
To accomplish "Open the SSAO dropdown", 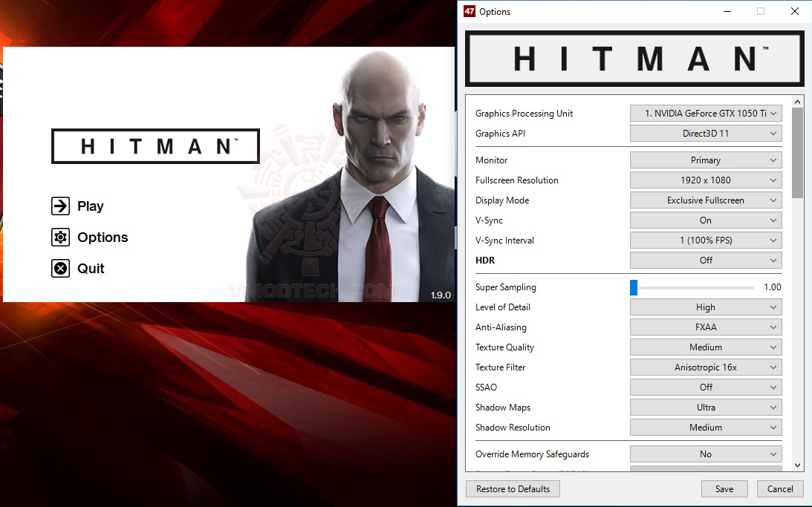I will pos(706,387).
